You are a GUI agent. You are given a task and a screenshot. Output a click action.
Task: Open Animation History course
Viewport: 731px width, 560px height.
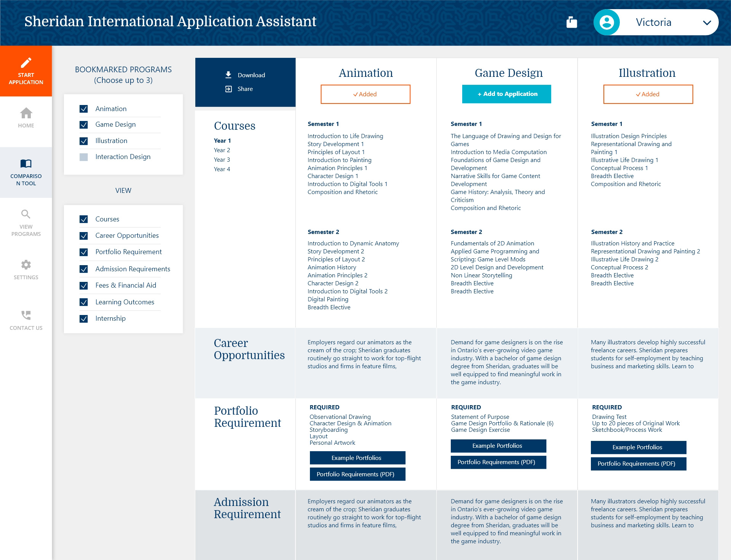tap(332, 267)
